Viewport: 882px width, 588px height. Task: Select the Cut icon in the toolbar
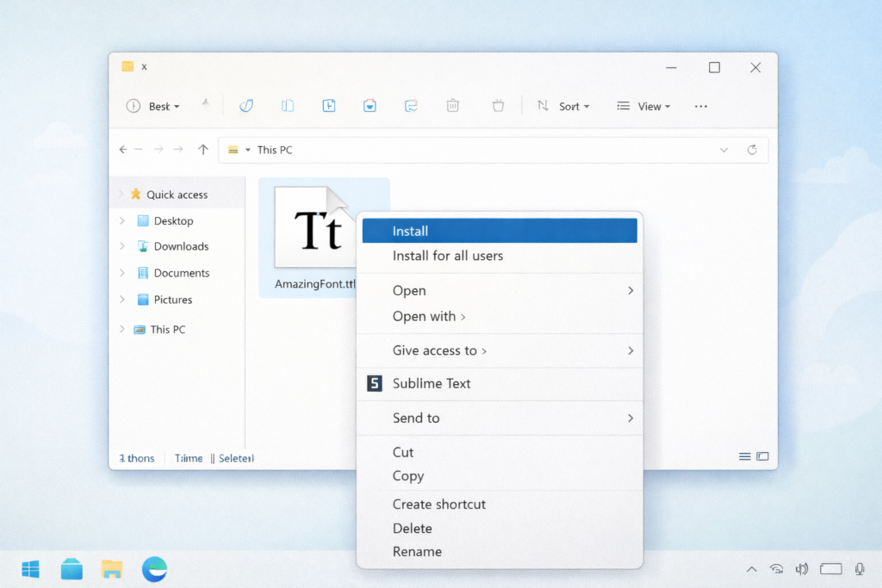pos(246,105)
